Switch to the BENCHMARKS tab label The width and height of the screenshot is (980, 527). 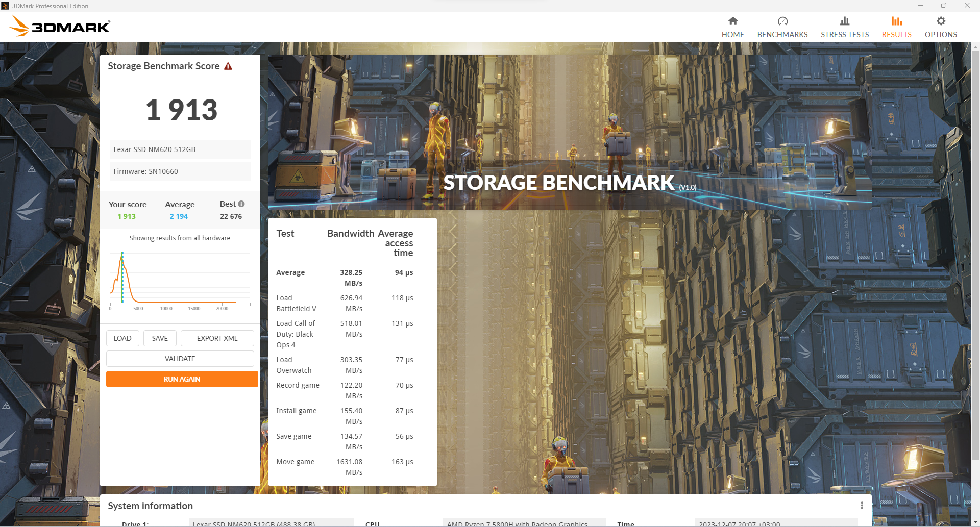pyautogui.click(x=782, y=35)
